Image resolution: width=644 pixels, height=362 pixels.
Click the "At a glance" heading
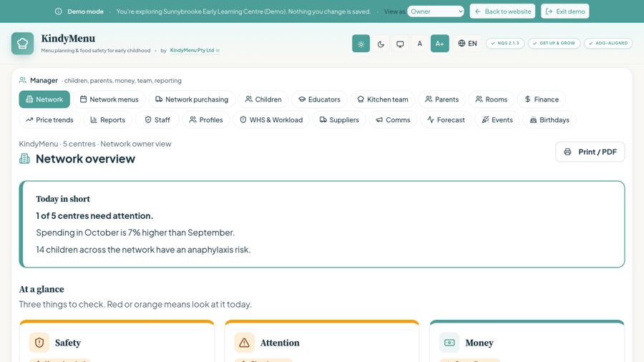(42, 289)
